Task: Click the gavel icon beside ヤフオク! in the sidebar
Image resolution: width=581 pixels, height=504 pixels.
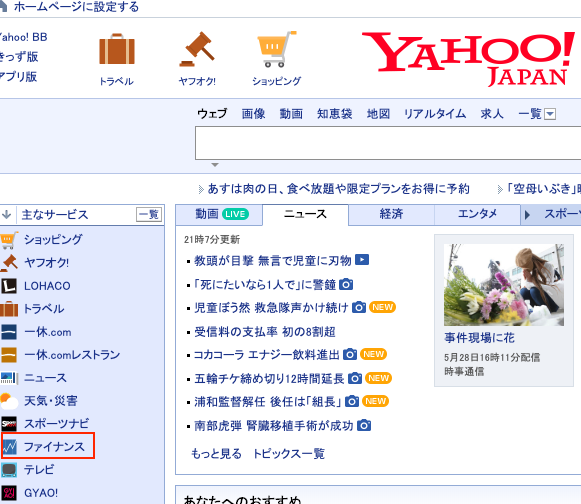Action: click(9, 263)
